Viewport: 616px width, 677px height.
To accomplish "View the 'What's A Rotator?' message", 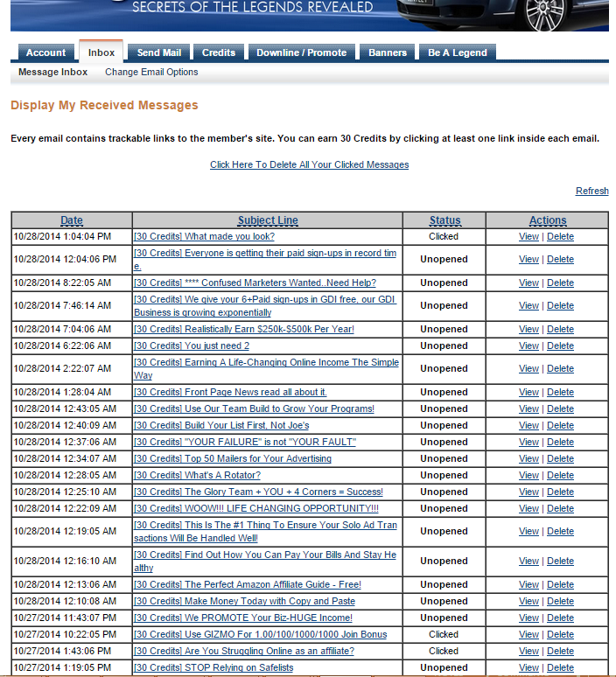I will click(x=528, y=475).
